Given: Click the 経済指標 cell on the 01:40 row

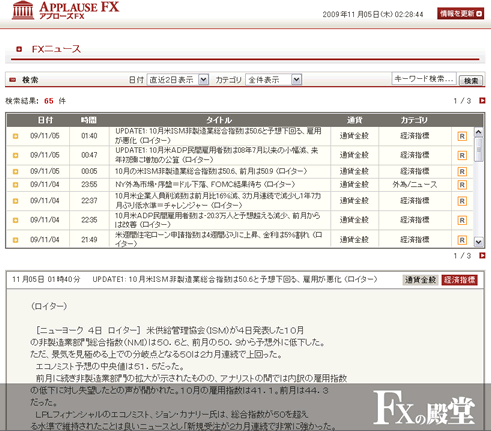Looking at the screenshot, I should [x=415, y=136].
